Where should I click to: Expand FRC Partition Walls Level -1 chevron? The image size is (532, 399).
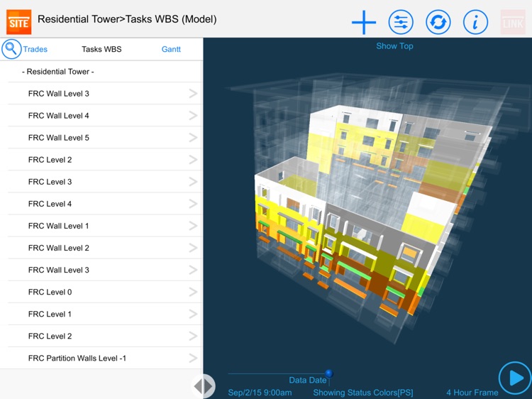193,359
